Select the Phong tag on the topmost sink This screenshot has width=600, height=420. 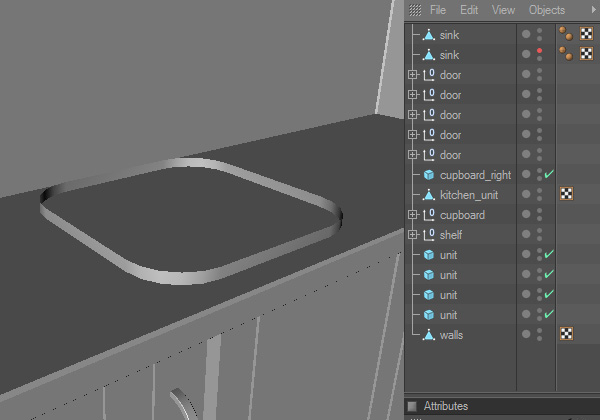coord(566,33)
